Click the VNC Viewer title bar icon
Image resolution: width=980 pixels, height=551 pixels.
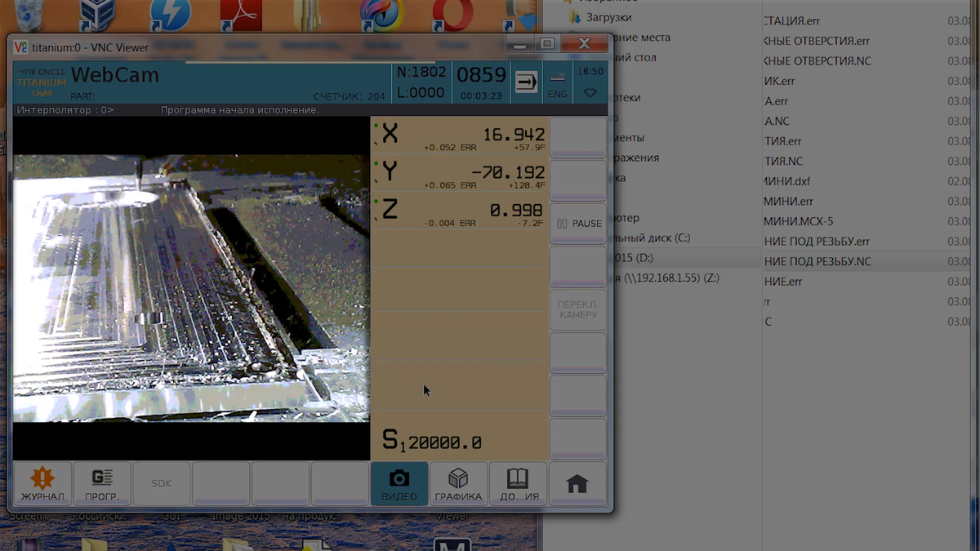coord(20,47)
